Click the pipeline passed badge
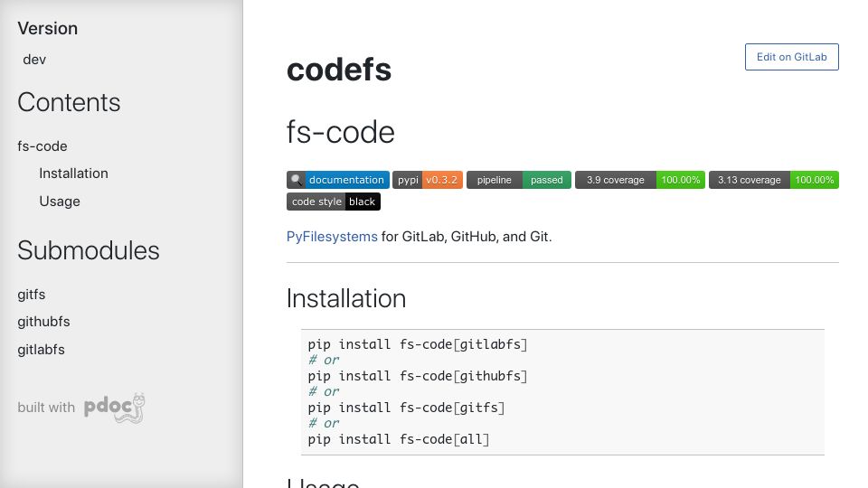Screen dimensions: 868x488 [x=519, y=180]
